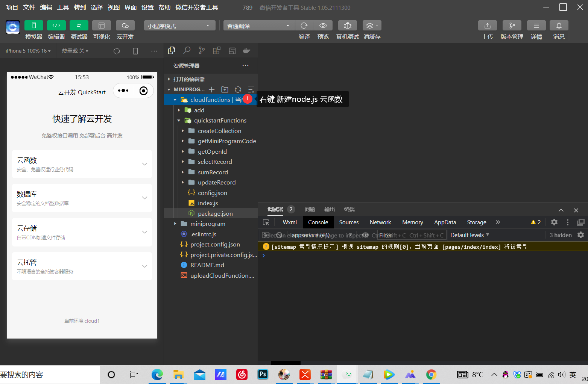Switch to the 问题 panel tab
Viewport: 588px width, 384px height.
click(x=310, y=209)
